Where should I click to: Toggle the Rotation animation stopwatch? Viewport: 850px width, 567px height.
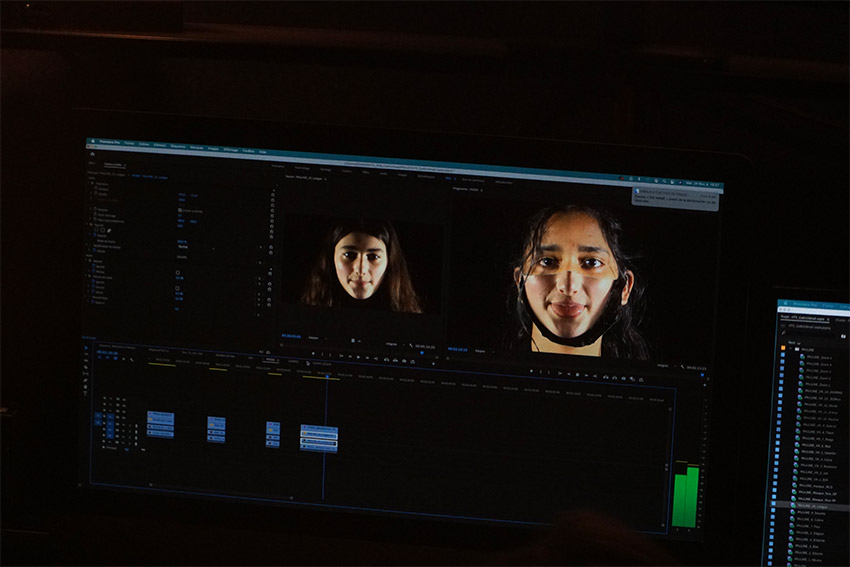tap(95, 209)
